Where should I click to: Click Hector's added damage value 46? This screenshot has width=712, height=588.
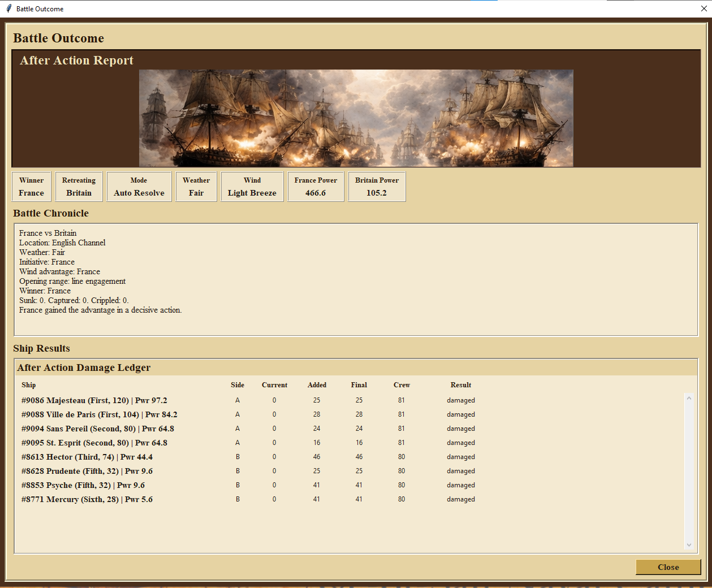(x=317, y=457)
